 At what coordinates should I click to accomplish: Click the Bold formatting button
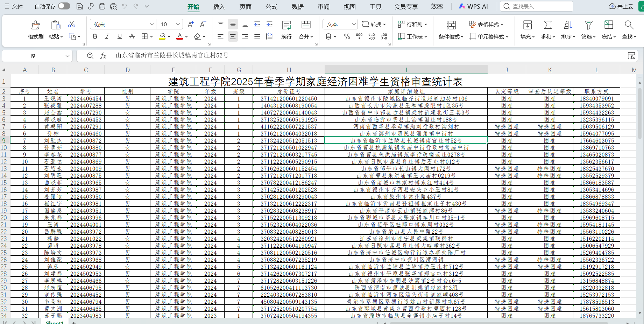(95, 36)
